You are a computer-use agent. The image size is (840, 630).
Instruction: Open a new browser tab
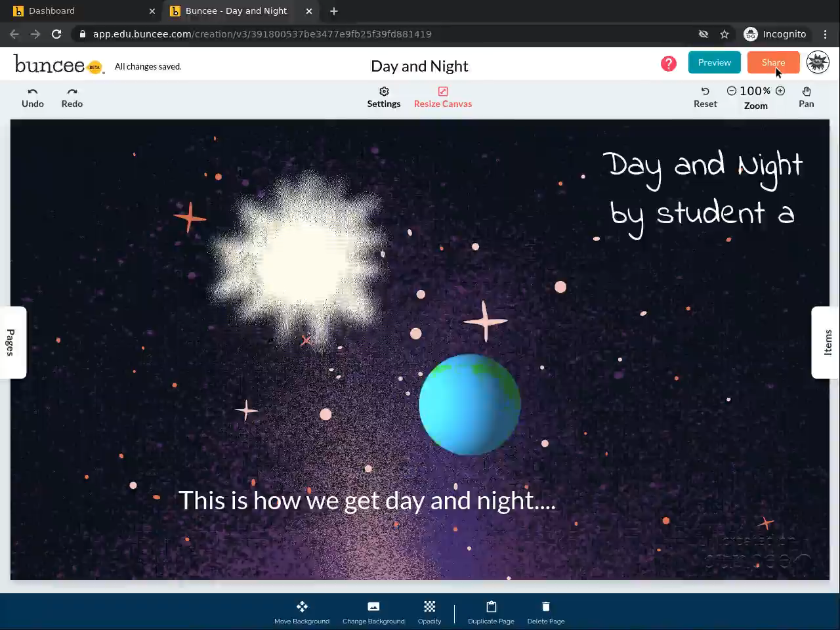click(x=334, y=11)
